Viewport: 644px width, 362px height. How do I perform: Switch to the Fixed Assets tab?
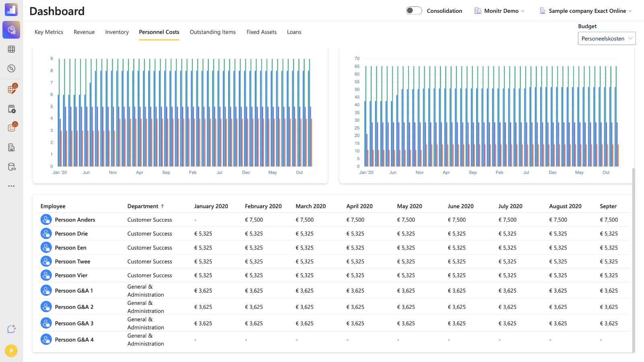(262, 32)
